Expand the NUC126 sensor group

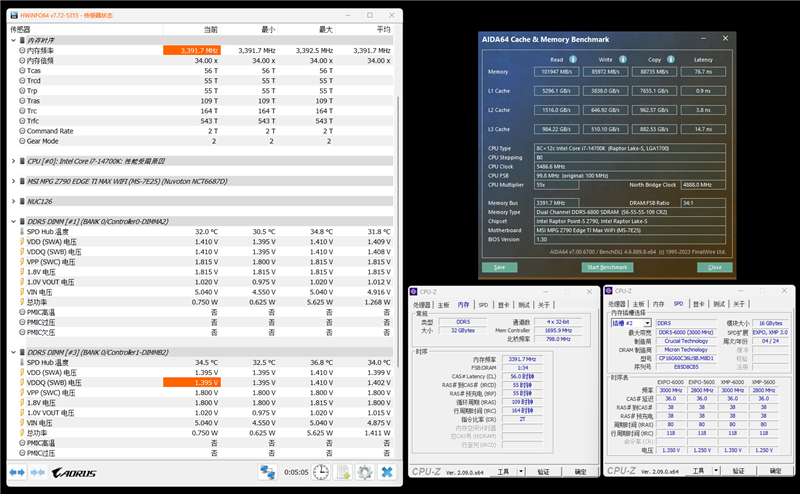point(13,202)
